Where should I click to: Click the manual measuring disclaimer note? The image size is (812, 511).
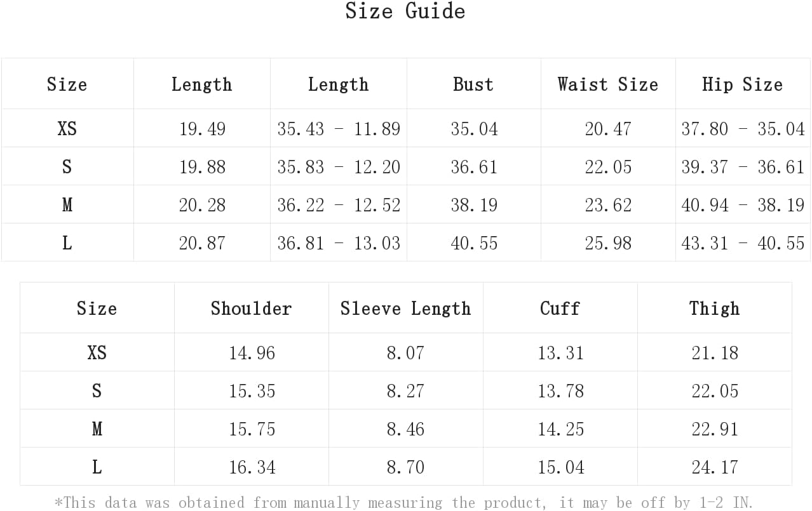(403, 503)
